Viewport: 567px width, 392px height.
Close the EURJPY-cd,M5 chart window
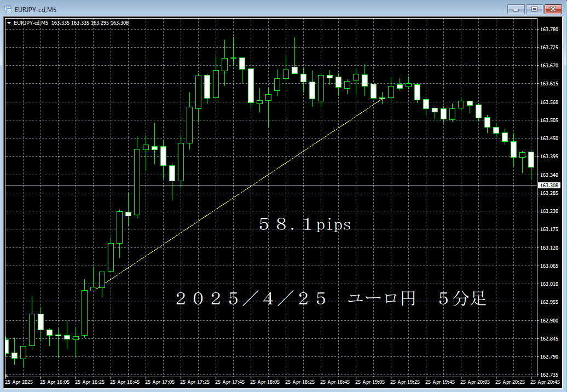pyautogui.click(x=553, y=9)
